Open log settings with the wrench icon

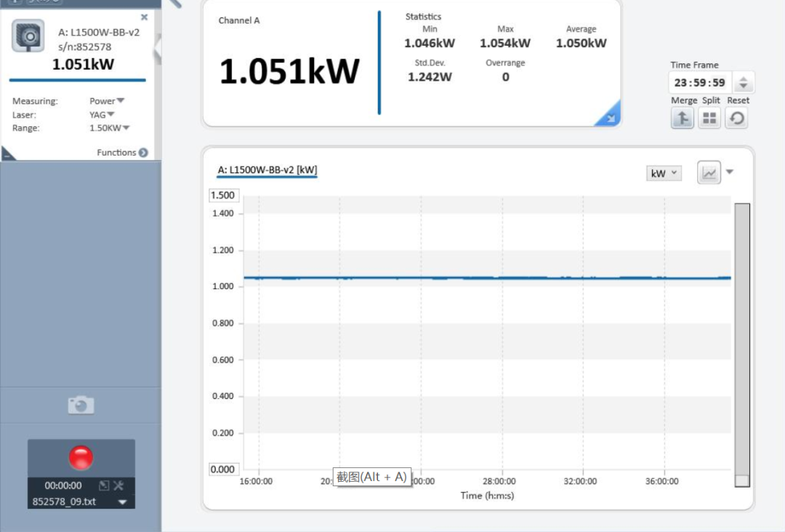(x=119, y=485)
